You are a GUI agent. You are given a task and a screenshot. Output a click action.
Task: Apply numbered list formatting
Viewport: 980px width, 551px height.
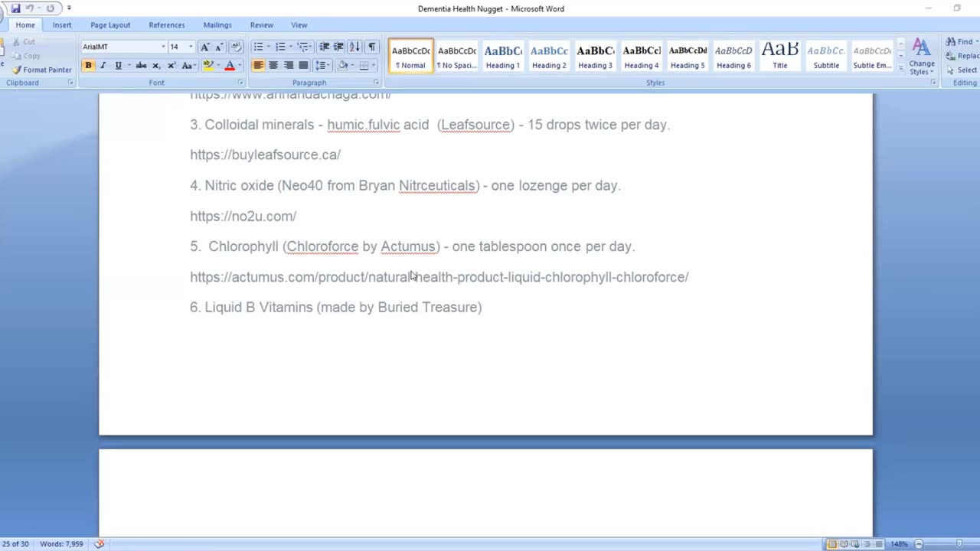[280, 47]
